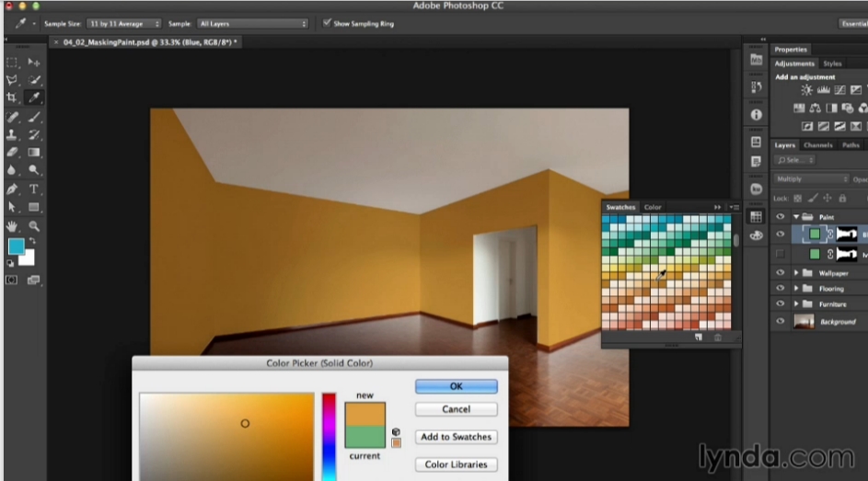Toggle Quick Mask mode

click(11, 281)
